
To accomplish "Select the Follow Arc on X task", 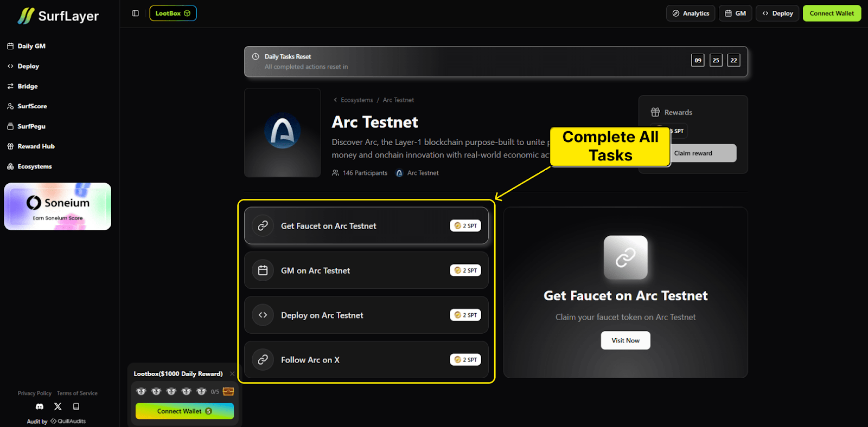I will (366, 360).
